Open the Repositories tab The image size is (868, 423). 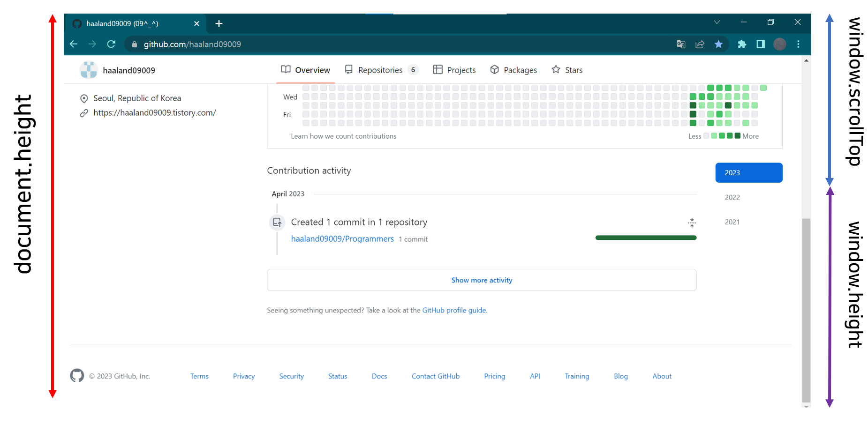(x=381, y=70)
